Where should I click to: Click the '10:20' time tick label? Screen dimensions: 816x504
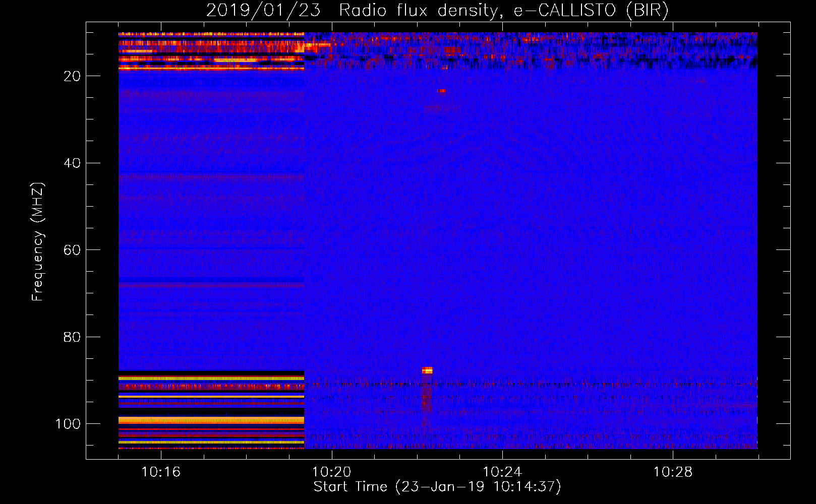(x=331, y=472)
